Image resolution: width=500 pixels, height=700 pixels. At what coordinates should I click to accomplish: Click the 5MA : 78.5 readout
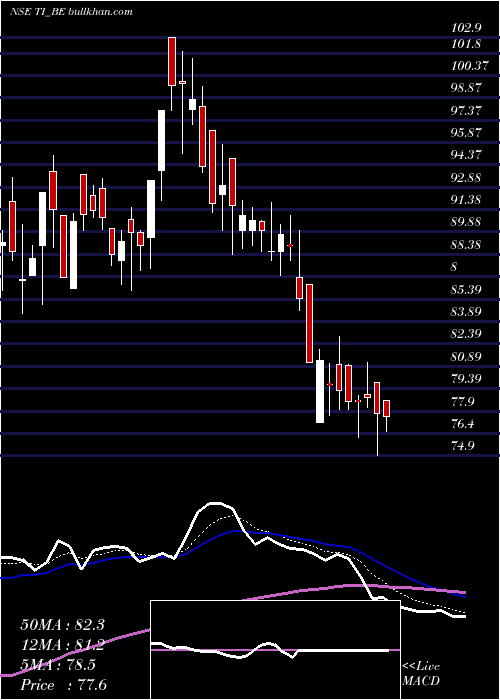(x=58, y=665)
